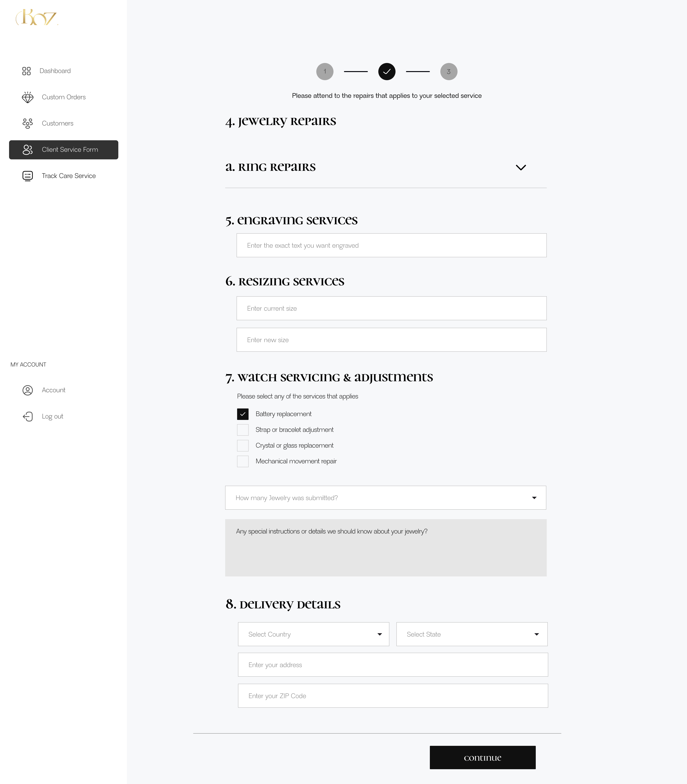Image resolution: width=687 pixels, height=784 pixels.
Task: Expand the Ring Repairs chevron
Action: tap(520, 167)
